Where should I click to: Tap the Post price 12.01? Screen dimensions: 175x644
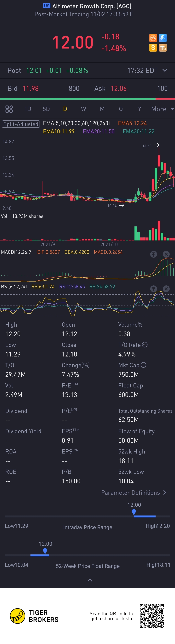pyautogui.click(x=34, y=70)
